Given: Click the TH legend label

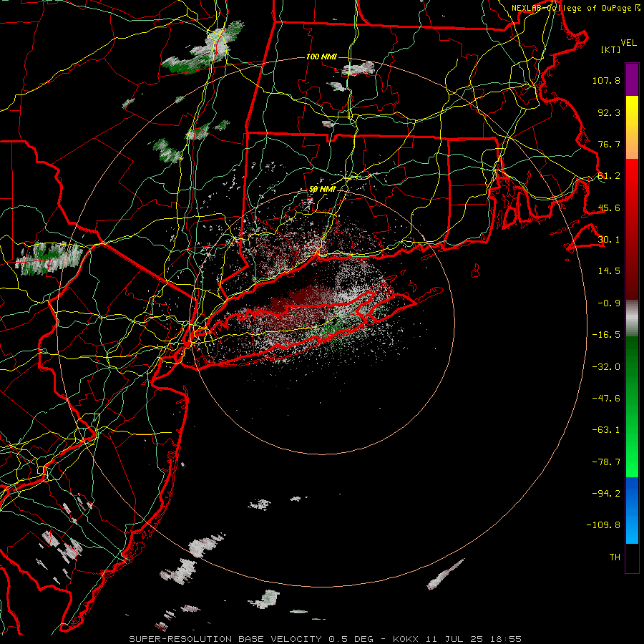Looking at the screenshot, I should tap(615, 557).
